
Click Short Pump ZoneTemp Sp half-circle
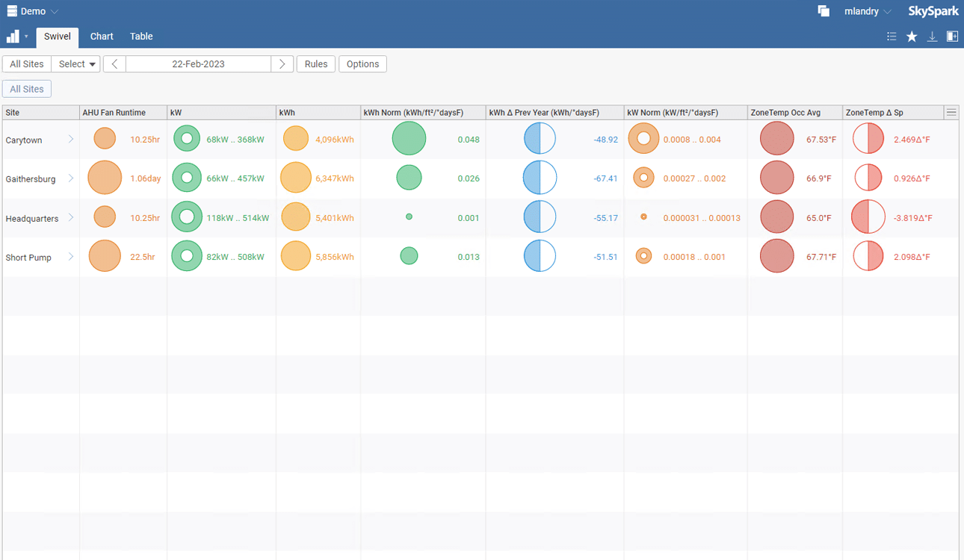click(x=868, y=256)
